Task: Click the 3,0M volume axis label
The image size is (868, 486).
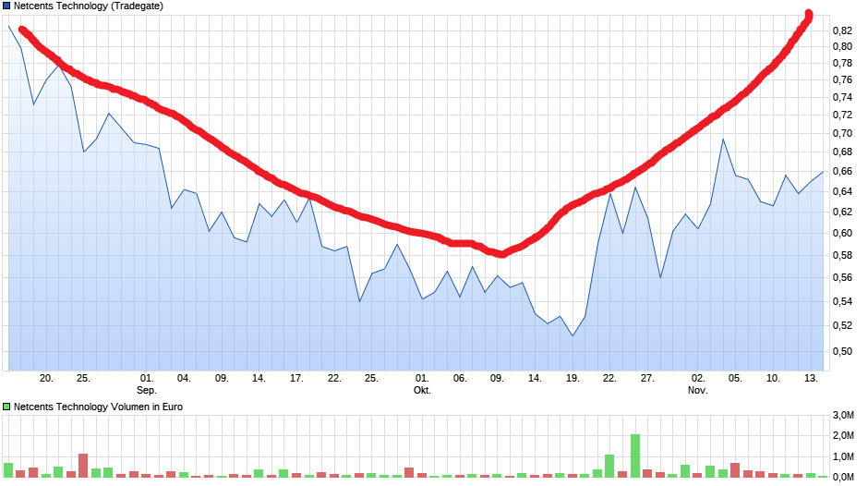Action: (x=843, y=415)
